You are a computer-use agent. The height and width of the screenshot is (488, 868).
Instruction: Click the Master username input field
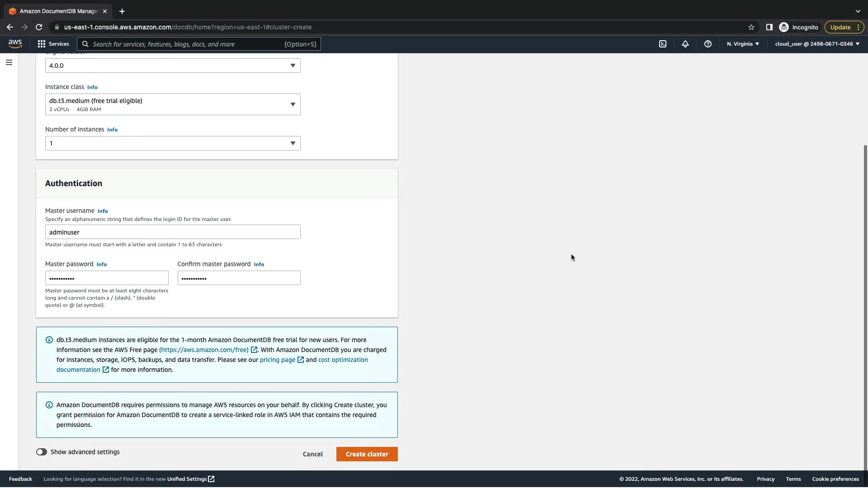(x=172, y=232)
